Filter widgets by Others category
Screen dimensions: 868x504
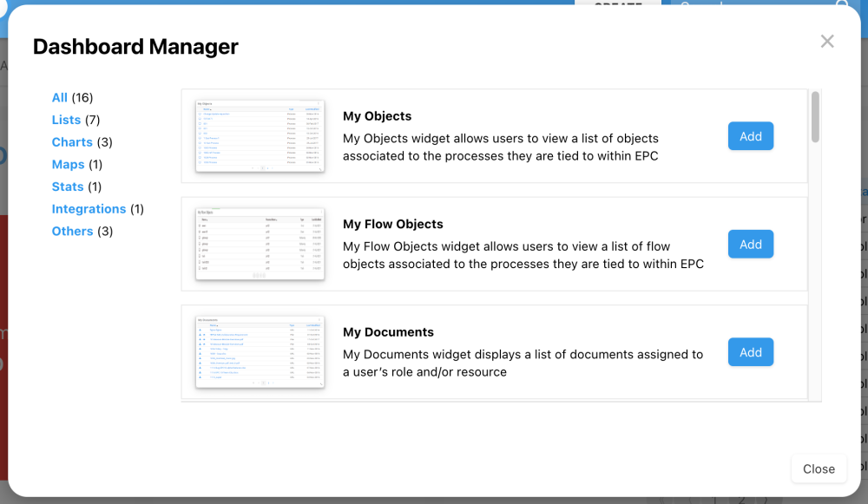tap(72, 232)
